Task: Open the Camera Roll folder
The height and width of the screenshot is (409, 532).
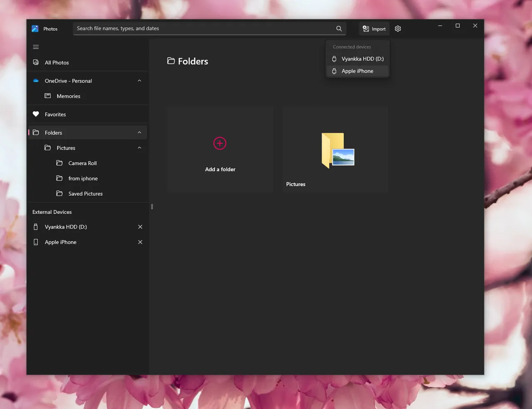Action: 88,163
